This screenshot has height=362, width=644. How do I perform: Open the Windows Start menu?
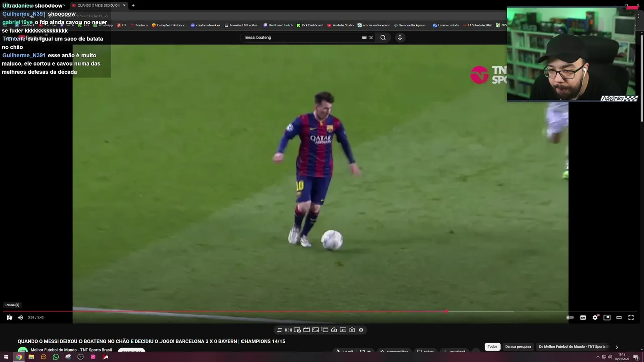point(6,357)
